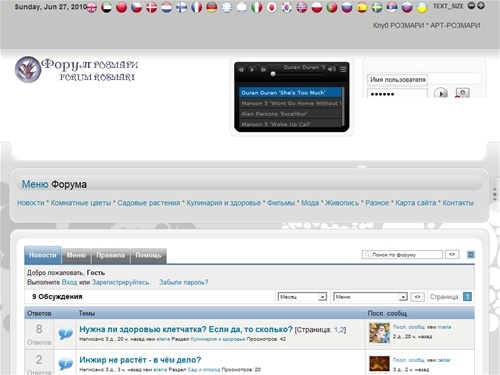Image resolution: width=500 pixels, height=375 pixels.
Task: Play the current song in player
Action: tap(252, 70)
